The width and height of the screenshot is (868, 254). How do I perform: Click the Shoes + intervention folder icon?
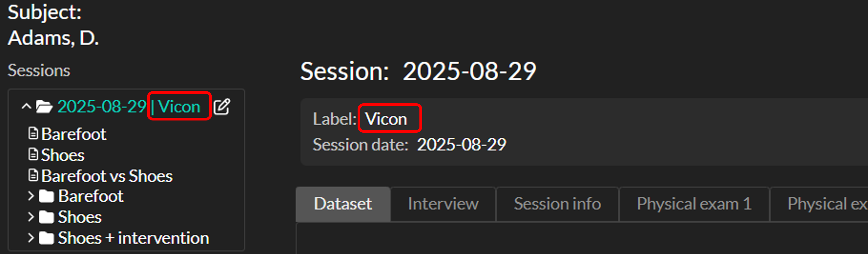[46, 238]
